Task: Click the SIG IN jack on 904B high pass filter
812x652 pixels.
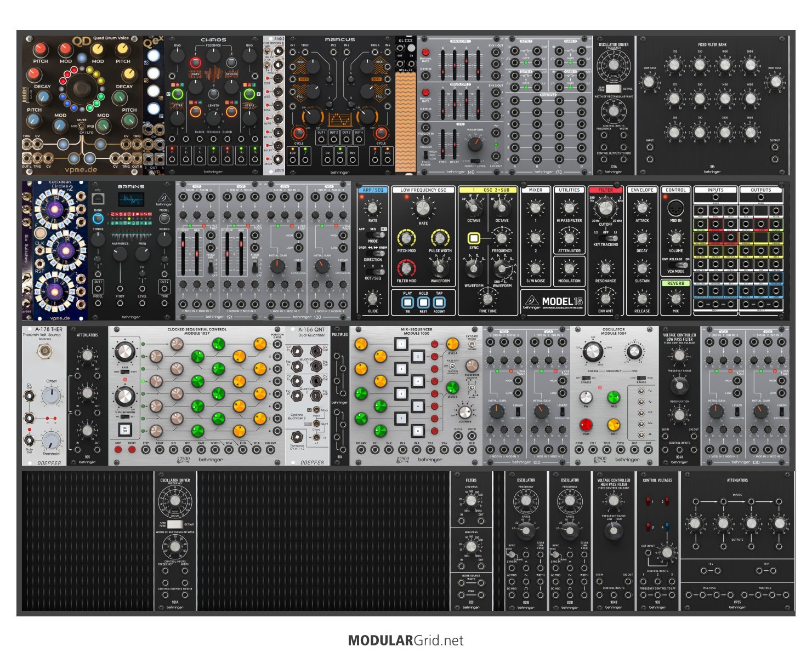Action: coord(599,581)
